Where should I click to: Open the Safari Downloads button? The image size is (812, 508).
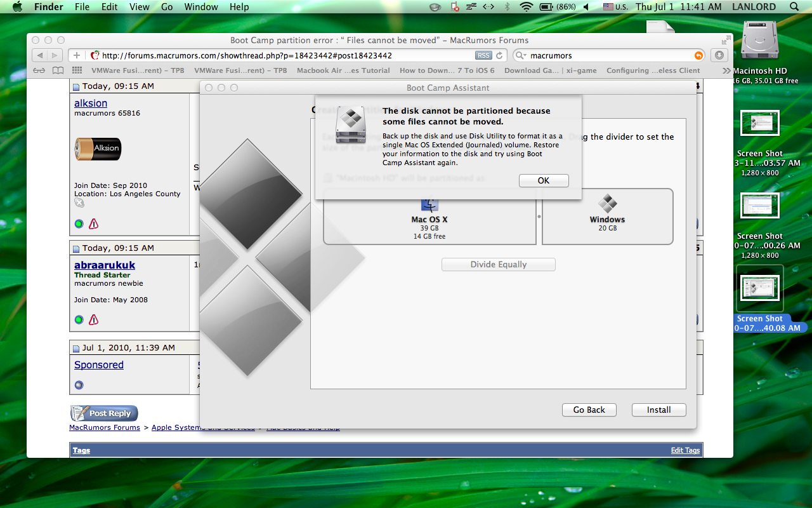tap(719, 55)
